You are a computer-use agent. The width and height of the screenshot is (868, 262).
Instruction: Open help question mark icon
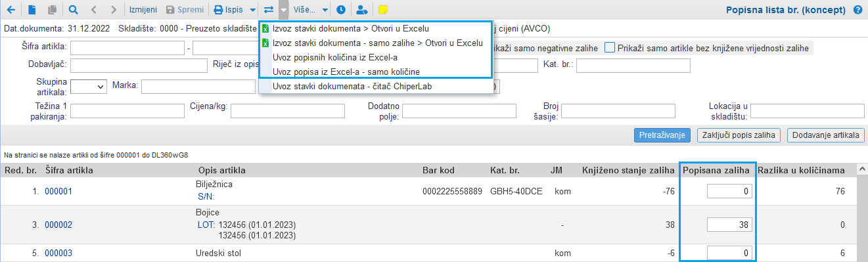point(857,11)
